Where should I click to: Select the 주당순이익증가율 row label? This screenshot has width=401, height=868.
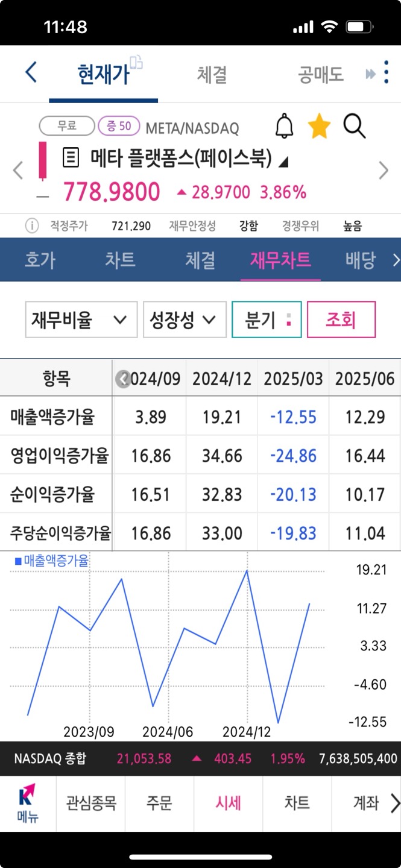[x=60, y=533]
